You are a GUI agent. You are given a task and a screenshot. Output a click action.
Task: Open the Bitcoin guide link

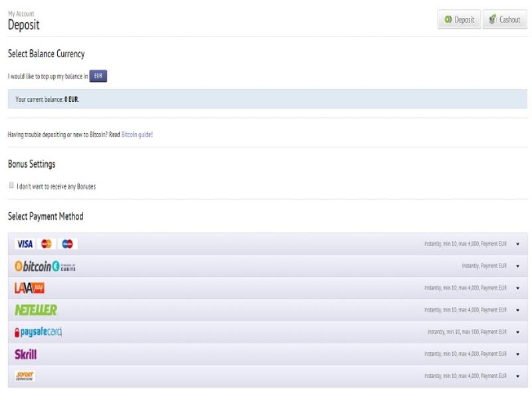point(137,134)
